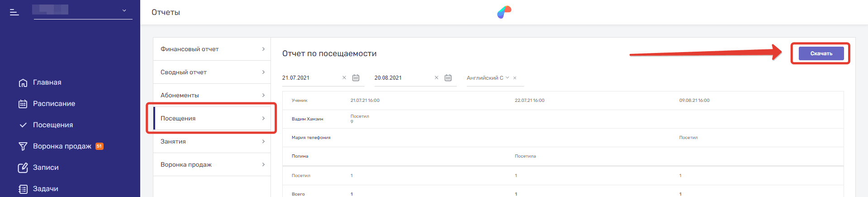868x197 pixels.
Task: Collapse the sidebar with hamburger icon
Action: 14,12
